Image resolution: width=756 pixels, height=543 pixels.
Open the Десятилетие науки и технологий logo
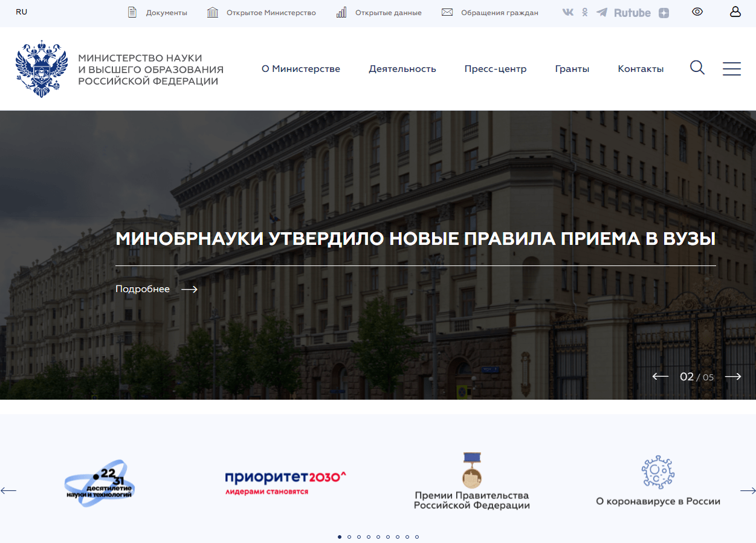click(99, 483)
